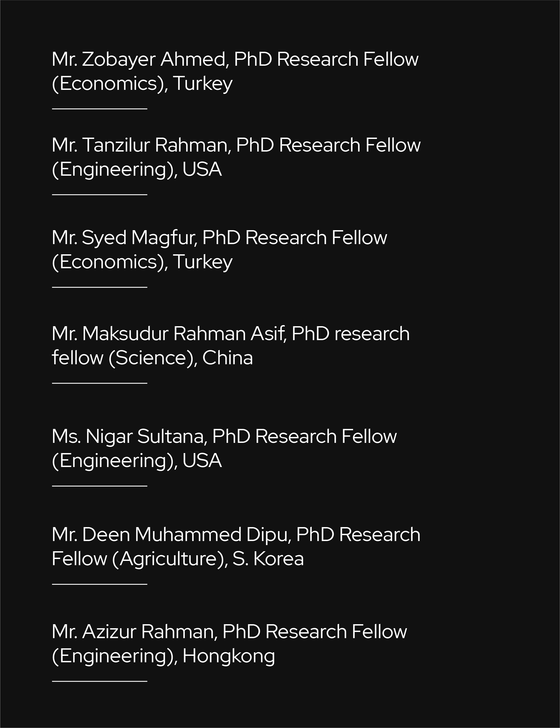Click the divider line below Nigar Sultana's entry

point(99,486)
